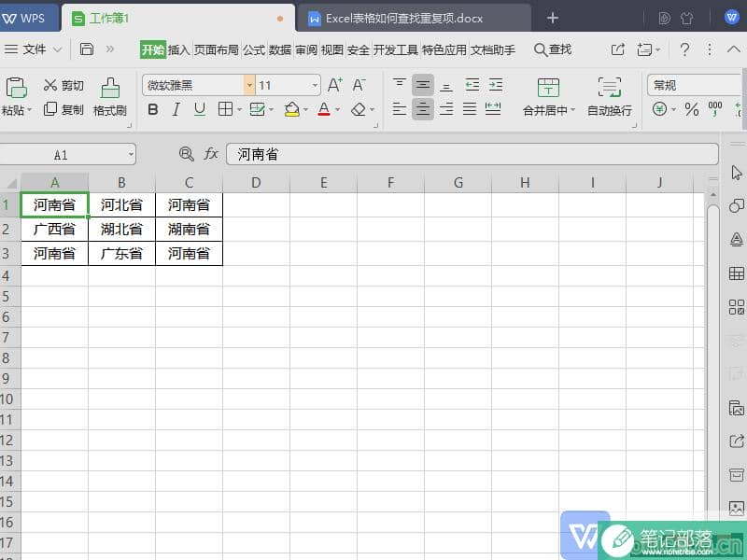Apply the fill color bucket
This screenshot has width=747, height=560.
point(292,109)
